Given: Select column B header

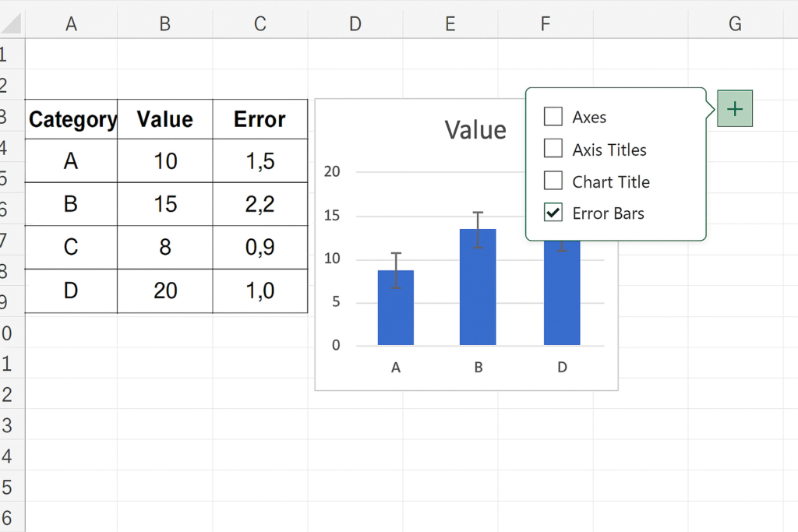Looking at the screenshot, I should 165,23.
